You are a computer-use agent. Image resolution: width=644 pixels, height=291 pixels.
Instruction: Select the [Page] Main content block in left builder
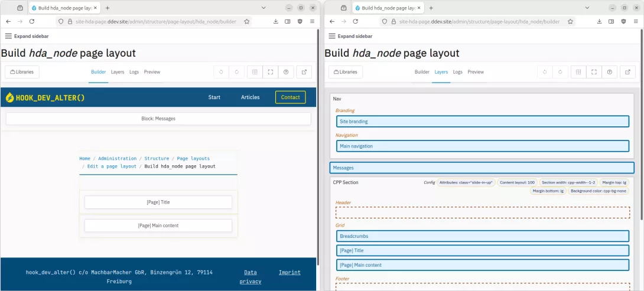tap(158, 225)
